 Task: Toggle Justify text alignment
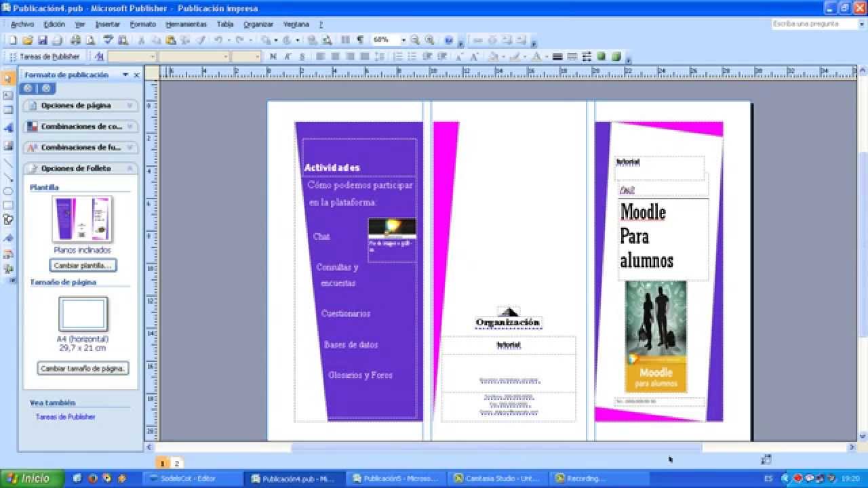pyautogui.click(x=364, y=56)
